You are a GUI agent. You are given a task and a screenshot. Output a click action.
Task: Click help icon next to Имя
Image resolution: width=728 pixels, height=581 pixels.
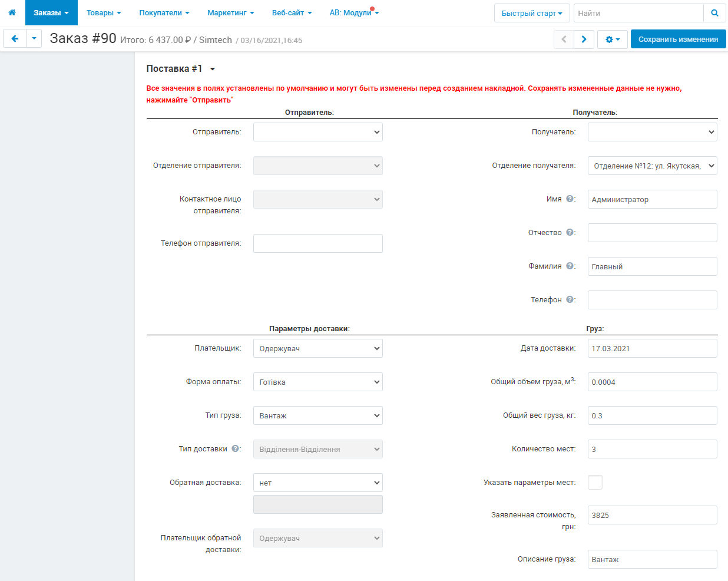[x=570, y=199]
